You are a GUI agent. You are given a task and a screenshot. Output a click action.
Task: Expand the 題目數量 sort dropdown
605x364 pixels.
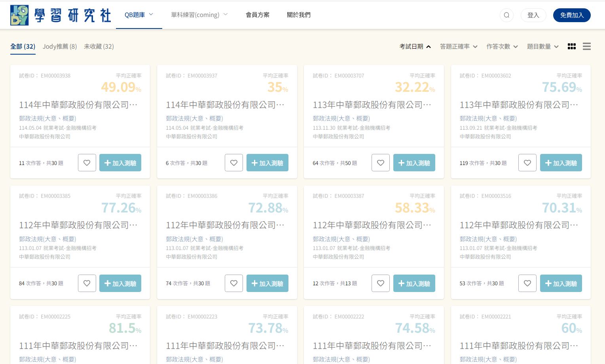[x=542, y=46]
